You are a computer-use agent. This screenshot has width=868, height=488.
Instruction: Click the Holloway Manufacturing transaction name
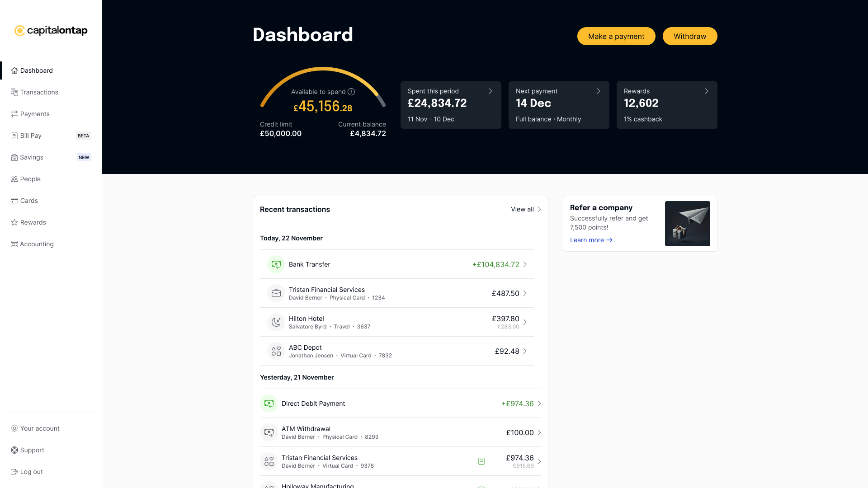pyautogui.click(x=318, y=485)
